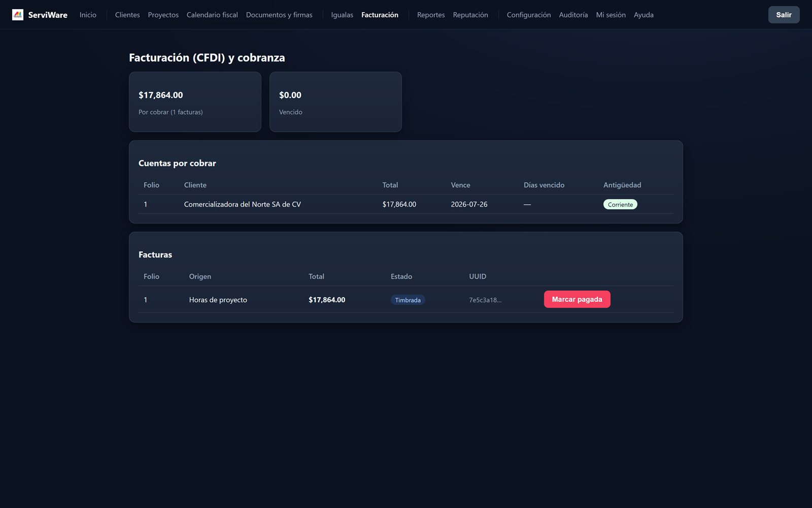The image size is (812, 508).
Task: Click the Vence column header
Action: (x=460, y=185)
